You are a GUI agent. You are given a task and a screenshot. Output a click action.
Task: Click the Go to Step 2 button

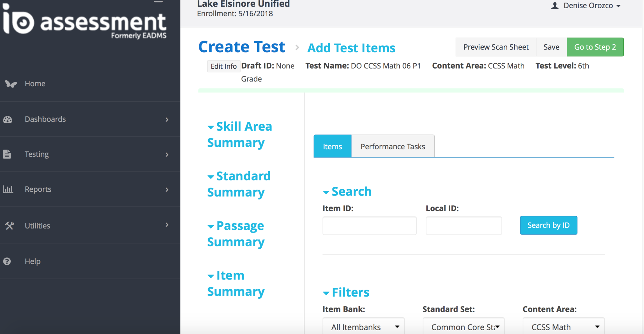pyautogui.click(x=595, y=47)
